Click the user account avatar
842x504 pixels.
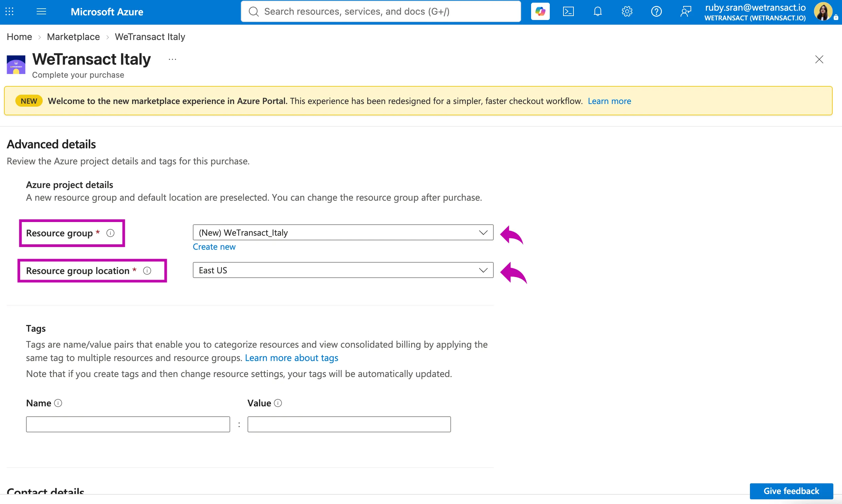point(823,12)
